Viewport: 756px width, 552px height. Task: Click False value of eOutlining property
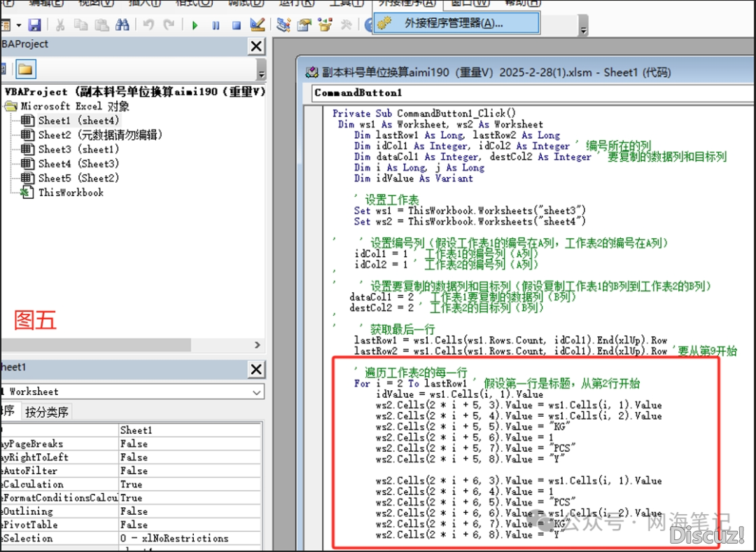pyautogui.click(x=190, y=511)
